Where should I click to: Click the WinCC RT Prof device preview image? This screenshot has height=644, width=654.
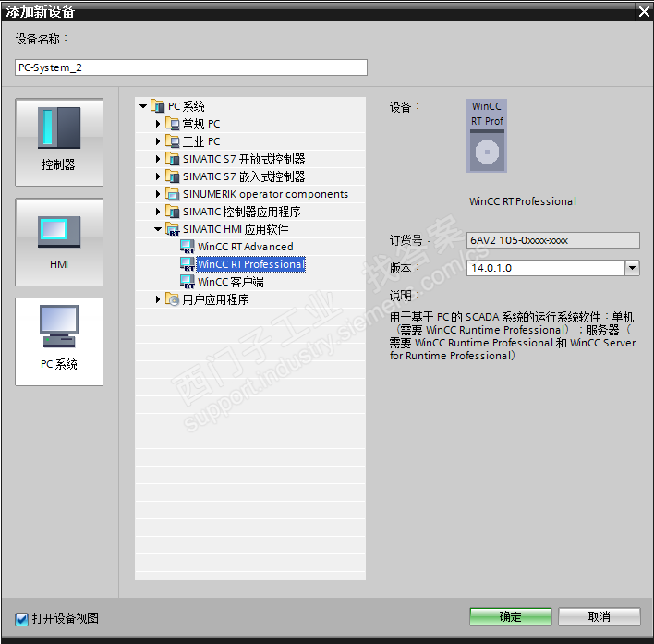pos(486,136)
